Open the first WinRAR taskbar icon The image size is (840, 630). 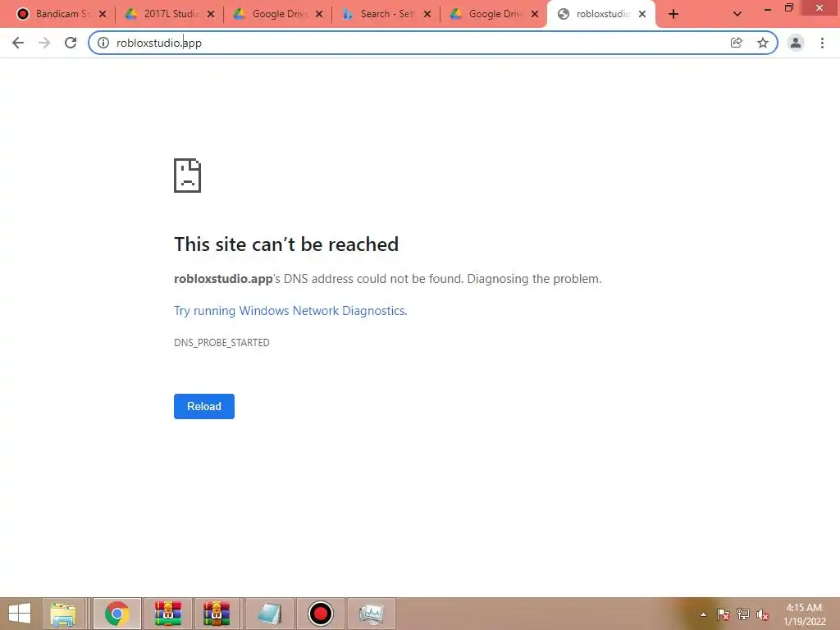click(x=168, y=614)
